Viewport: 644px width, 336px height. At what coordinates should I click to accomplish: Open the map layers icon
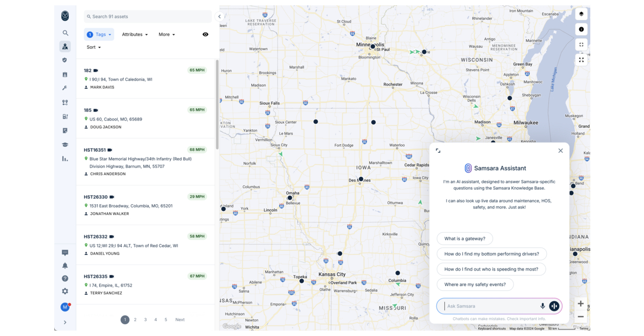[x=581, y=14]
